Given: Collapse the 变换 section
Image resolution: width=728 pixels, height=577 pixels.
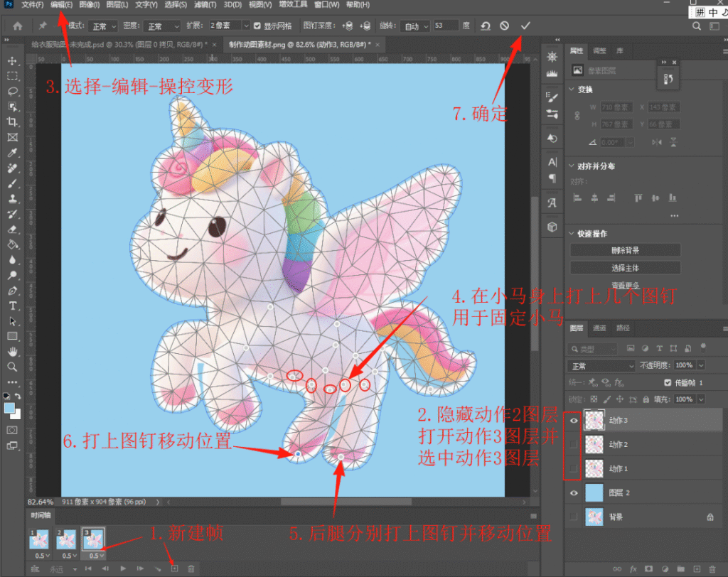Looking at the screenshot, I should pos(572,89).
